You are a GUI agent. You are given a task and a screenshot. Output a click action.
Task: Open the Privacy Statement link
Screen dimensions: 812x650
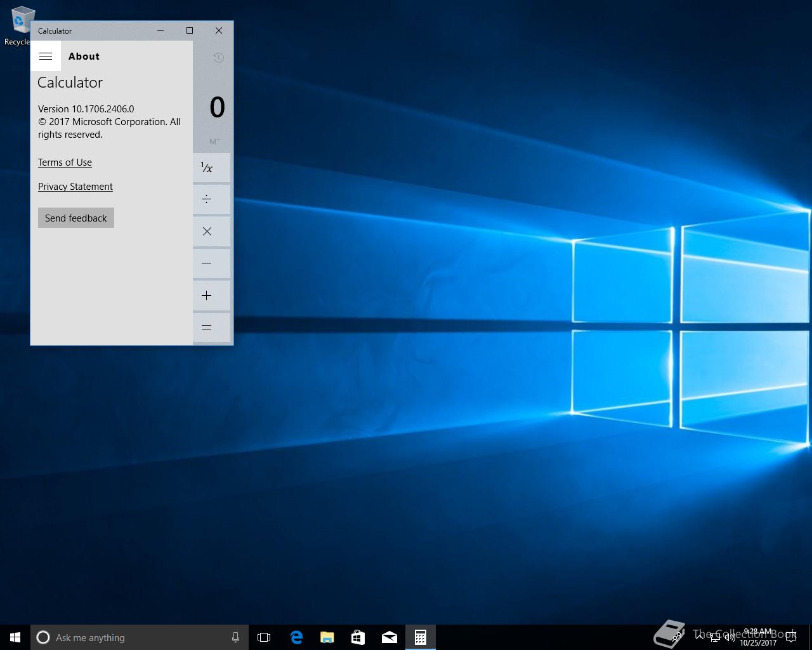pos(75,187)
